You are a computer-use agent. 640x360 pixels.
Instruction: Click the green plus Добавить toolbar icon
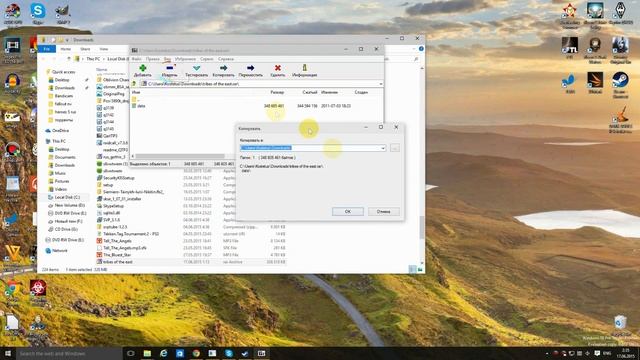[x=142, y=71]
